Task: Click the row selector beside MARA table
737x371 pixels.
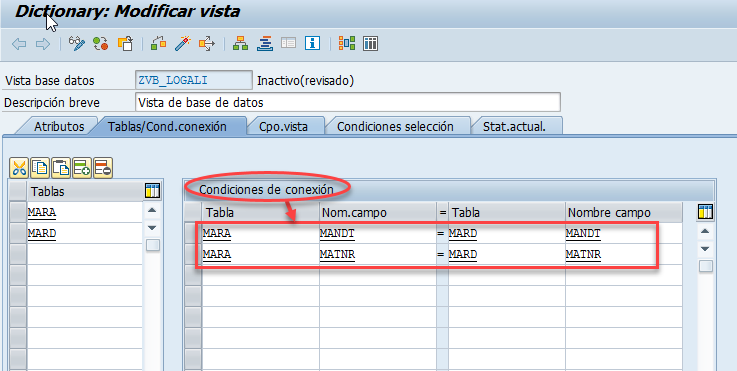Action: pyautogui.click(x=18, y=212)
